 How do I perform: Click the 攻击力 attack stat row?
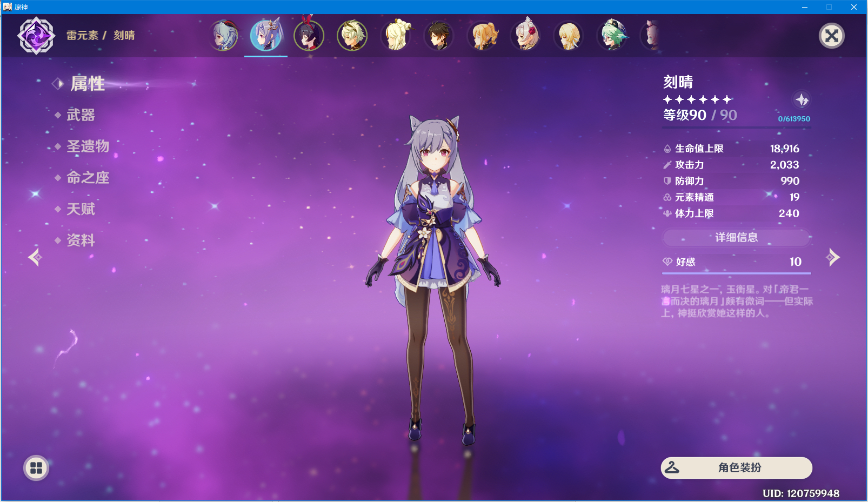(732, 165)
